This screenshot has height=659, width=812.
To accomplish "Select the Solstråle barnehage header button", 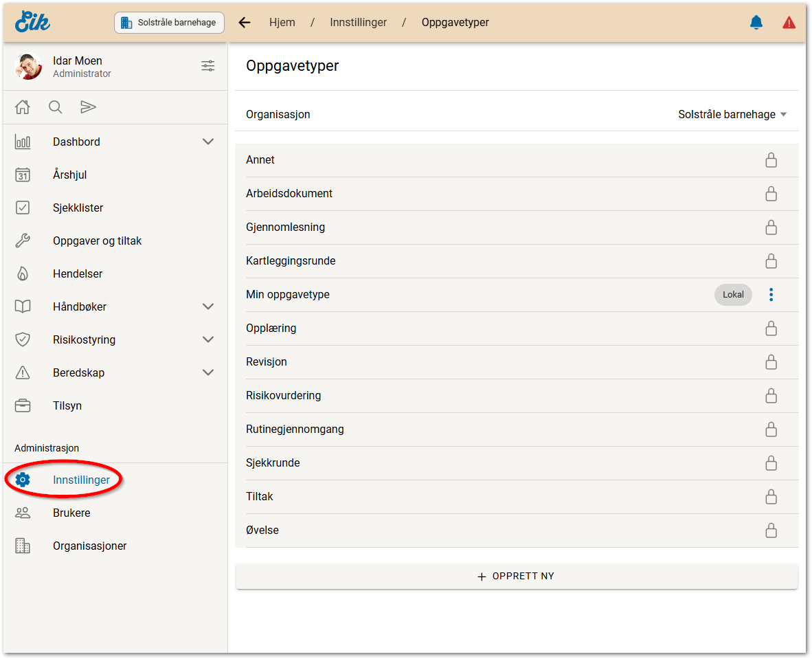I will [169, 23].
